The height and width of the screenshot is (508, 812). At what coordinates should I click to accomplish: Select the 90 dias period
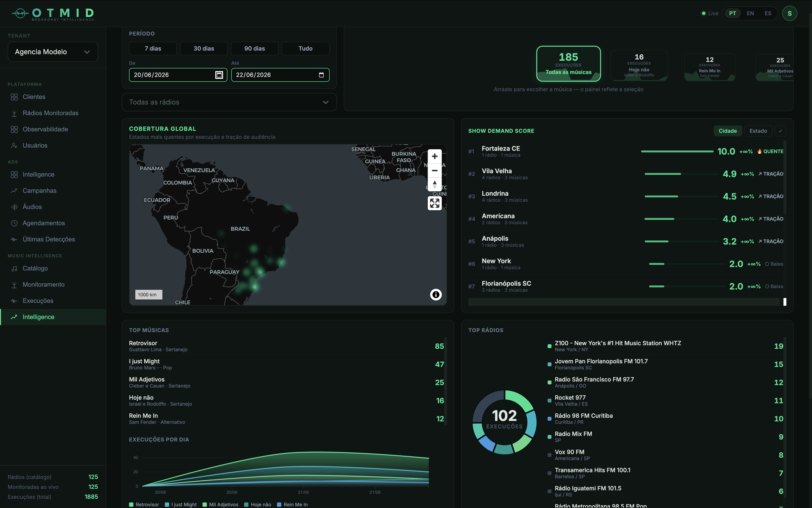[254, 48]
